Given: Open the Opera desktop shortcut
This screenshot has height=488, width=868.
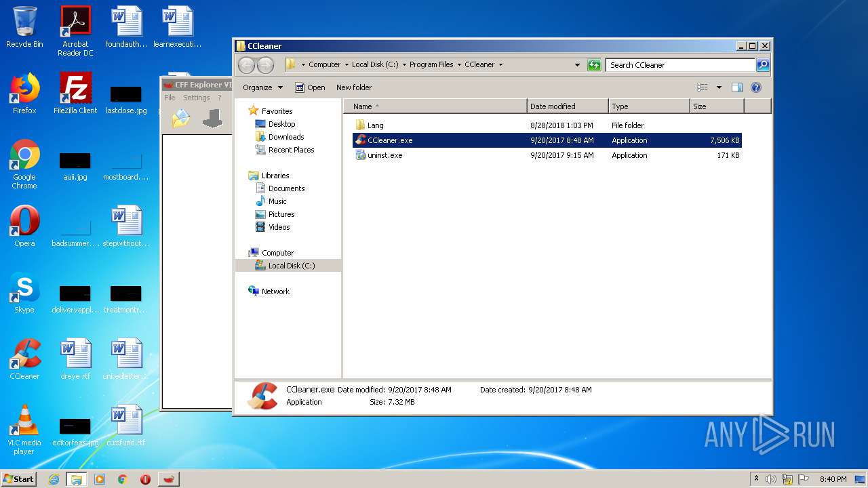Looking at the screenshot, I should pyautogui.click(x=24, y=226).
